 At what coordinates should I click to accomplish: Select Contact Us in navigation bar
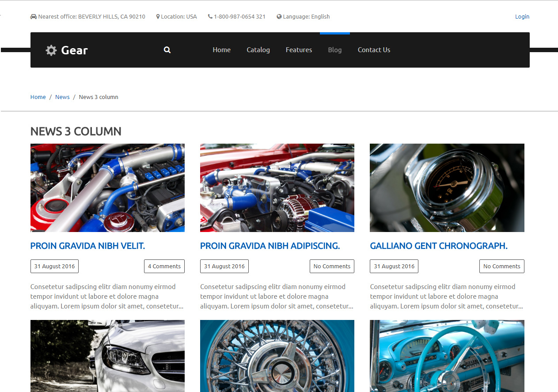pos(374,50)
